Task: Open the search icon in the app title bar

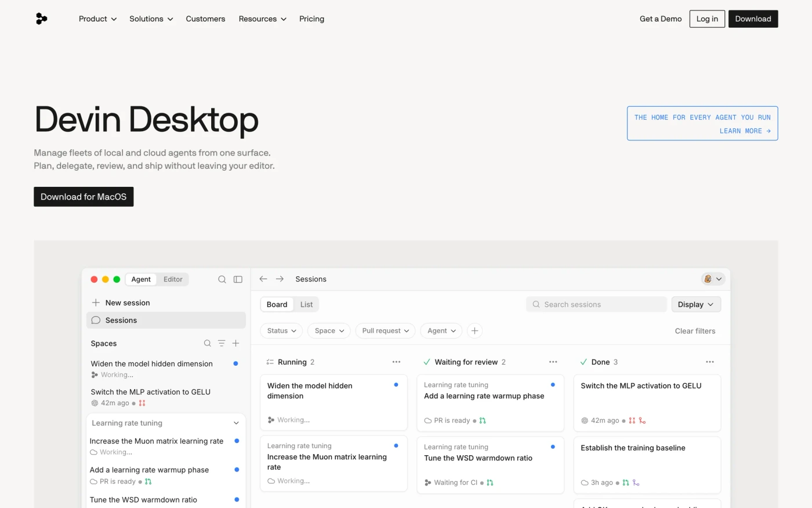Action: click(222, 279)
